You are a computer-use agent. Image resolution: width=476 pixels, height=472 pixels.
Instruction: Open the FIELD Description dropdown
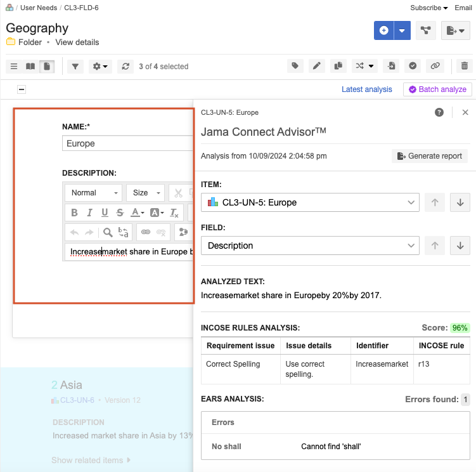coord(310,246)
